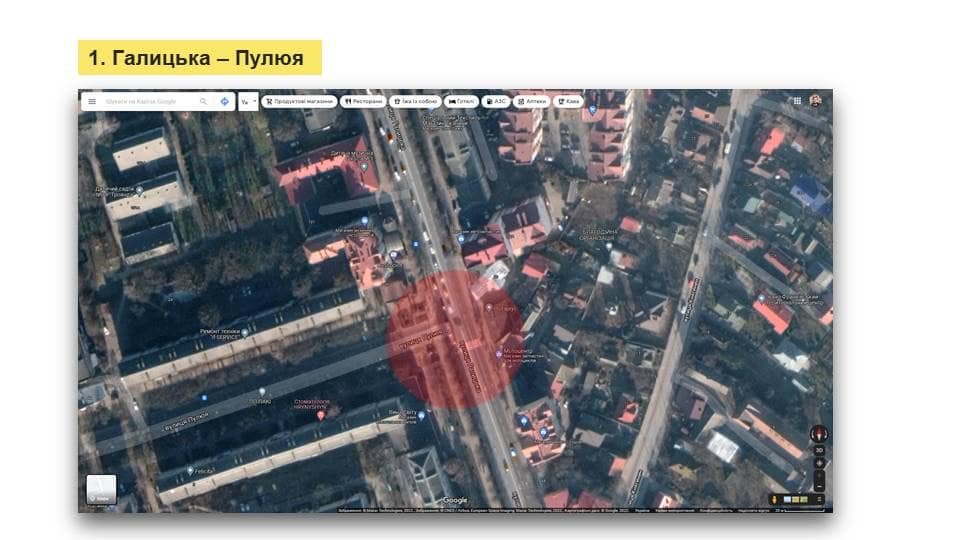Select the 'Кава' category chip
960x540 pixels.
tap(568, 101)
